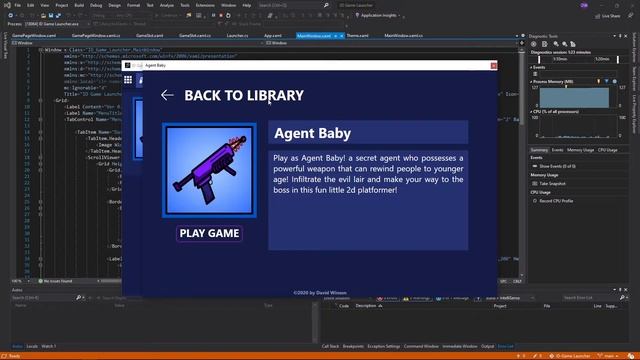Image resolution: width=640 pixels, height=360 pixels.
Task: Open the File menu
Action: pos(18,5)
